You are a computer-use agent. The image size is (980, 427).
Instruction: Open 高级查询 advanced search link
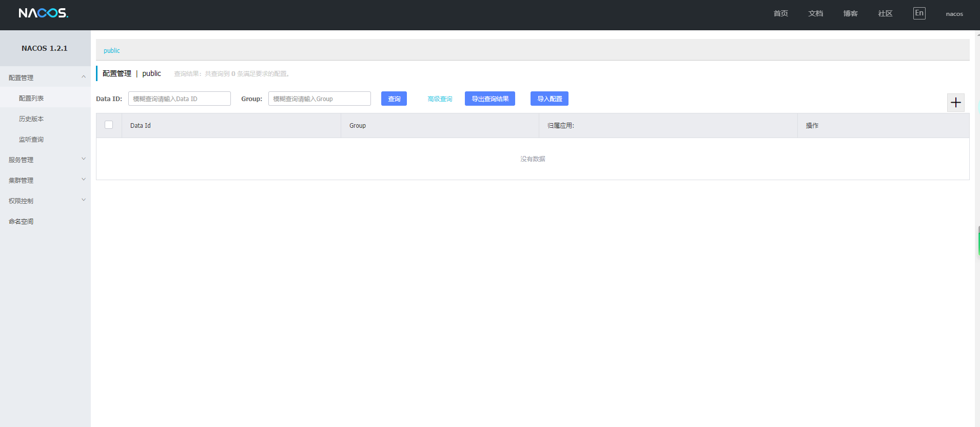[440, 99]
